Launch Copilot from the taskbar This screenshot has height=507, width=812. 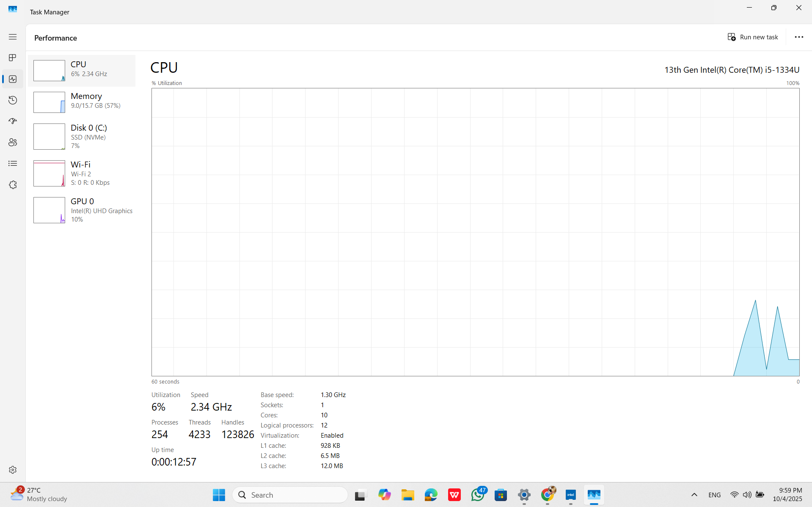click(x=384, y=495)
